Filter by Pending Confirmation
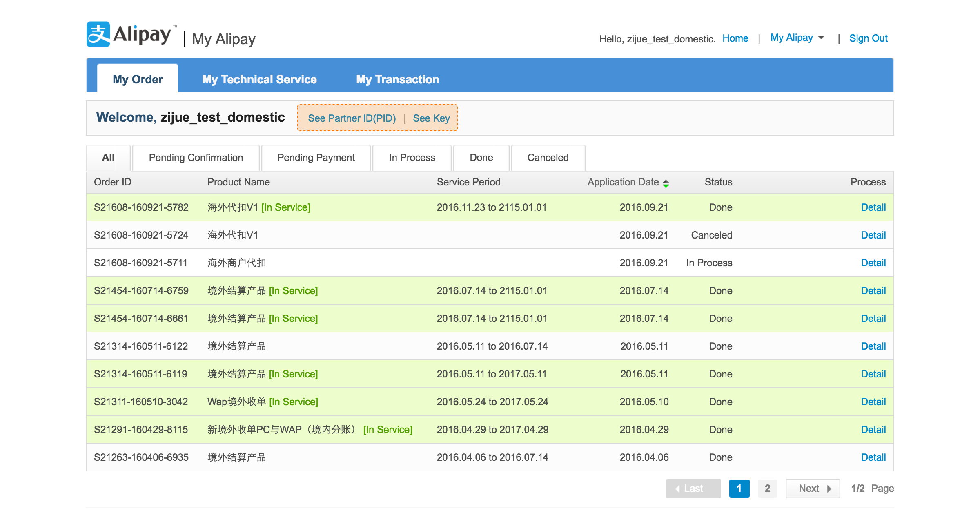 click(x=196, y=158)
